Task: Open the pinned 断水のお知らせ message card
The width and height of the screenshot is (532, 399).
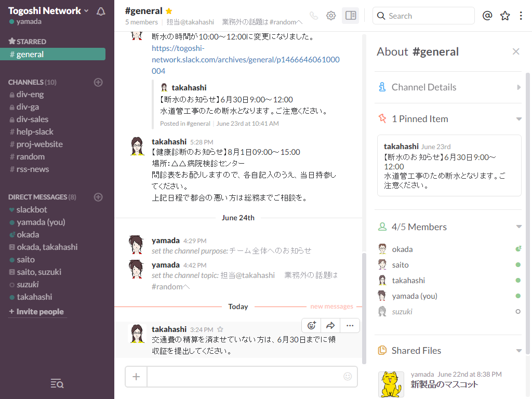Action: click(449, 166)
